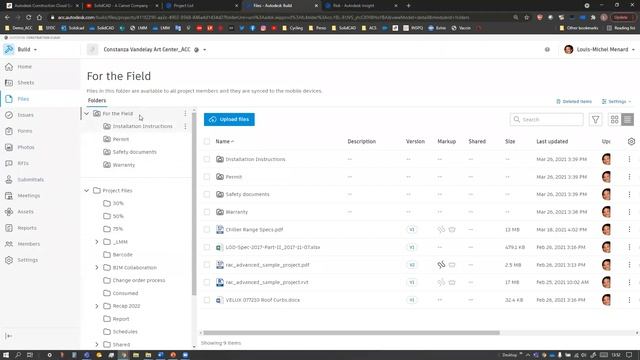Open Louis-Michel Menard account menu

coord(599,49)
